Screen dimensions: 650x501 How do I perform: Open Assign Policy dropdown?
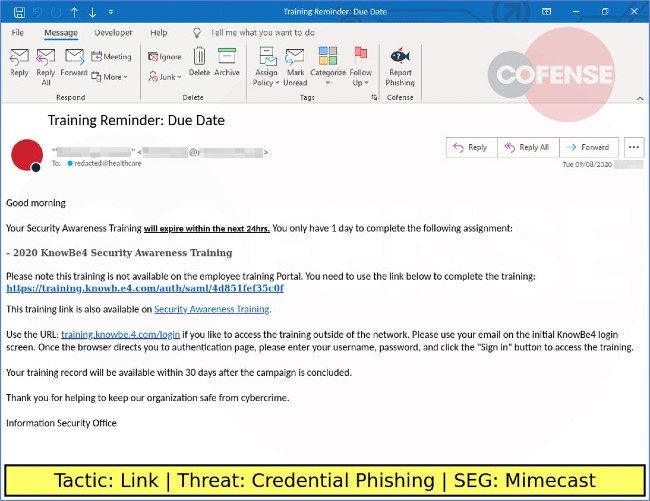(266, 67)
